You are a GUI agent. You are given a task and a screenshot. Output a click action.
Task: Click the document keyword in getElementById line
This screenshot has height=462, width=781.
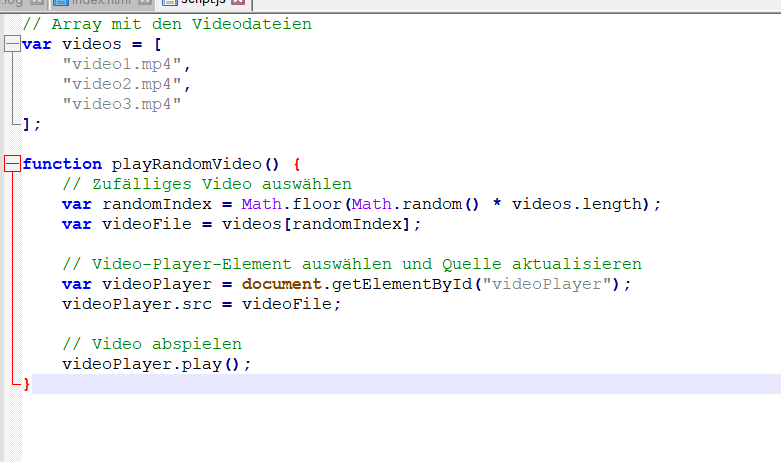(281, 284)
